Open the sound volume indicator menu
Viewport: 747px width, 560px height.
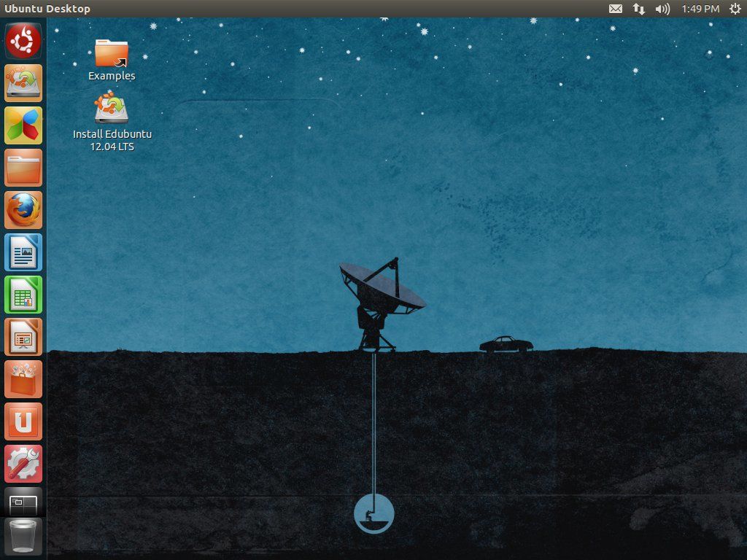click(x=662, y=9)
